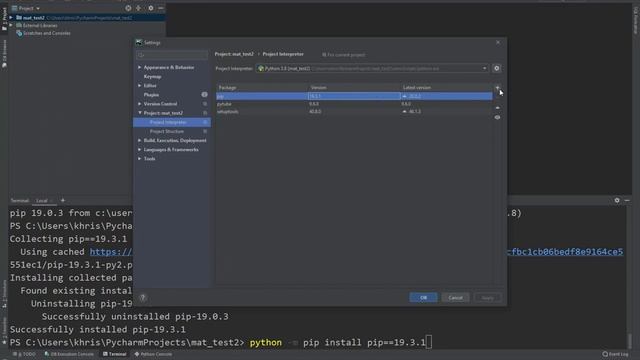Expand Build, Execution, Deployment category

pyautogui.click(x=140, y=140)
